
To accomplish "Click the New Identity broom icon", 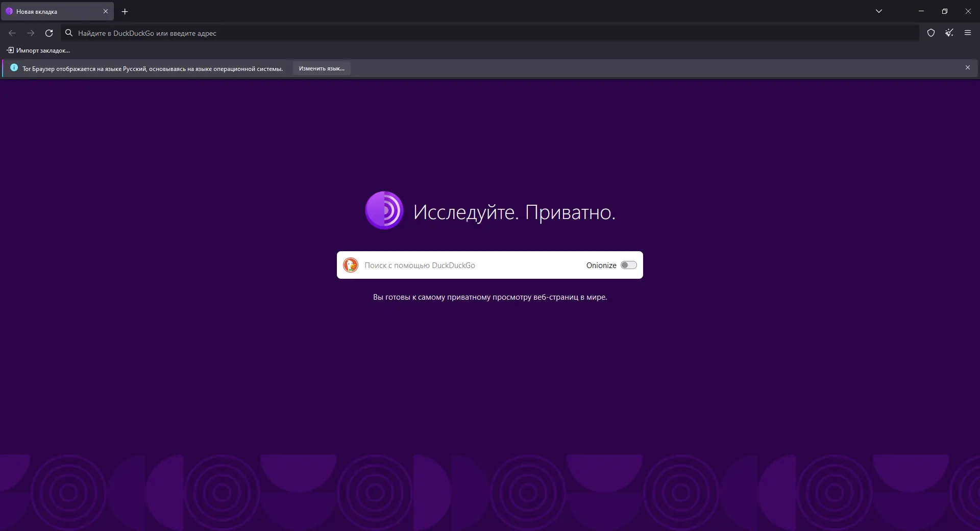I will (x=949, y=33).
